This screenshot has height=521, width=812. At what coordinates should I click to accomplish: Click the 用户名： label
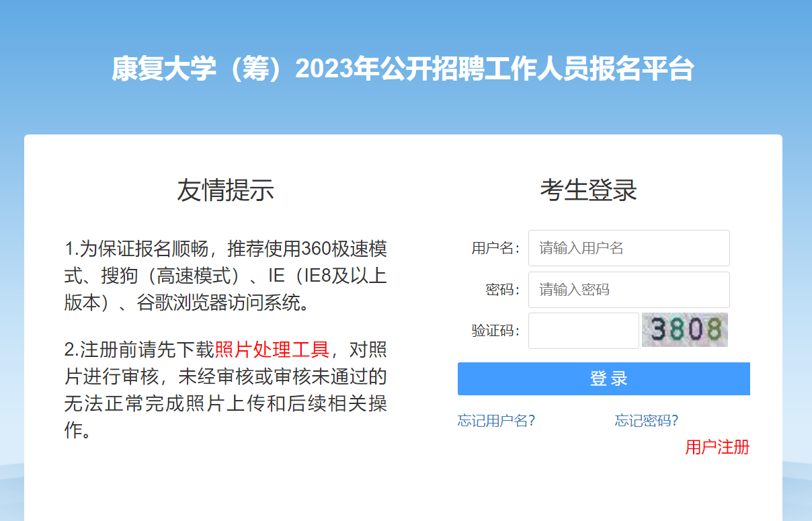coord(495,248)
